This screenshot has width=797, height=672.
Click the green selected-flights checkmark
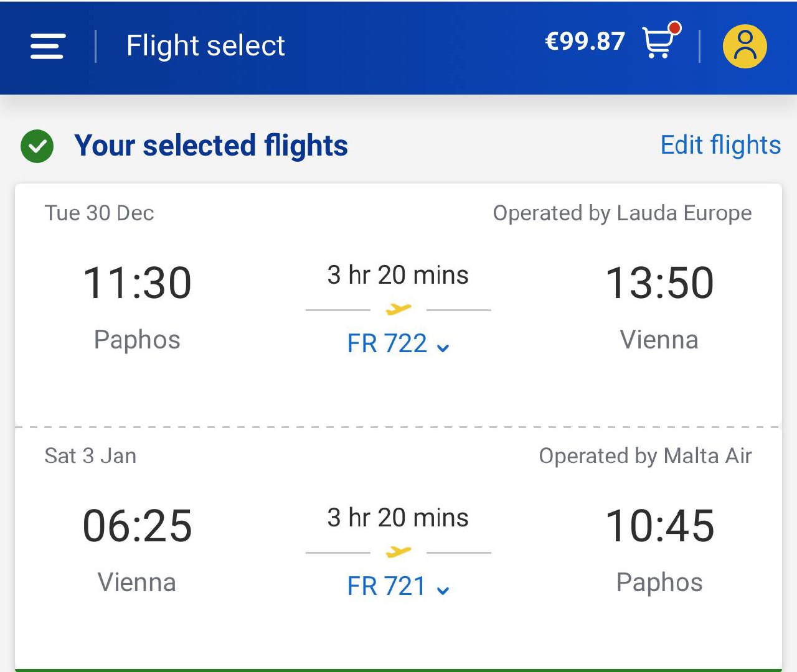pos(37,146)
